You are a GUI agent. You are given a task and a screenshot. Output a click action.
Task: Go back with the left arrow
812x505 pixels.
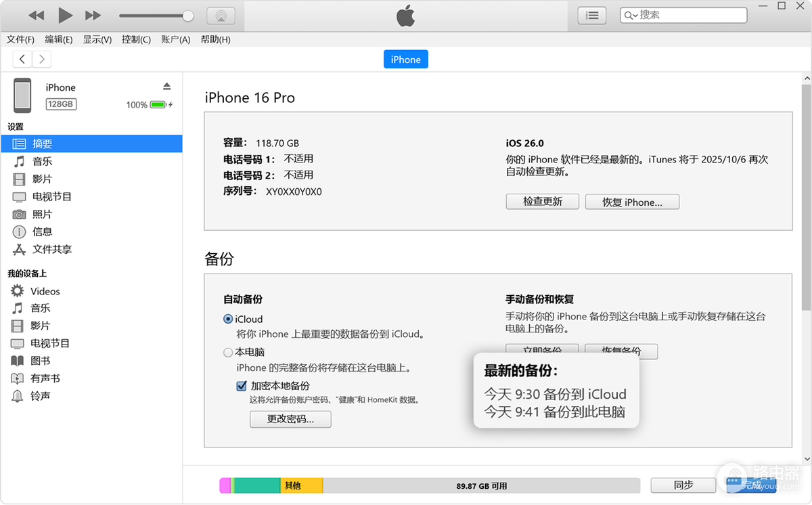(22, 59)
